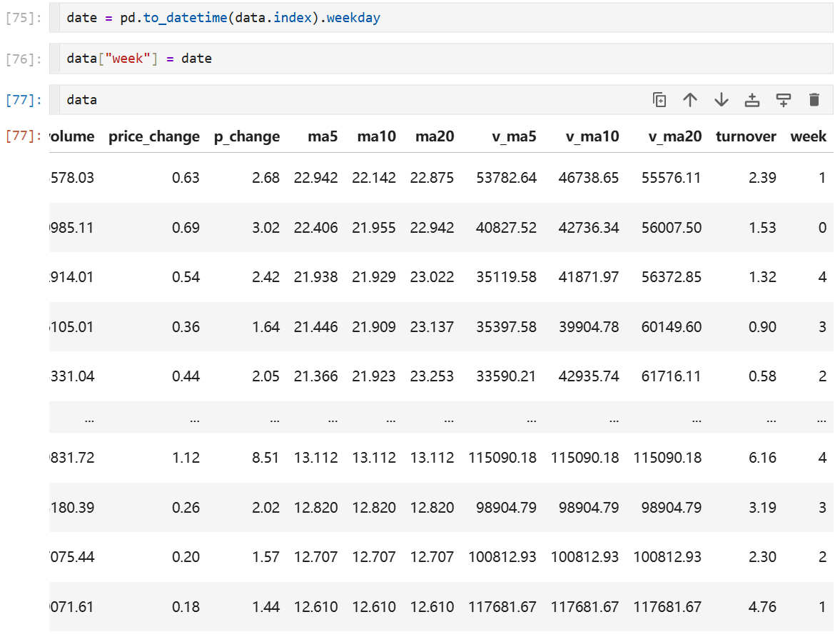The width and height of the screenshot is (840, 637).
Task: Click the ma5 column header
Action: tap(323, 136)
